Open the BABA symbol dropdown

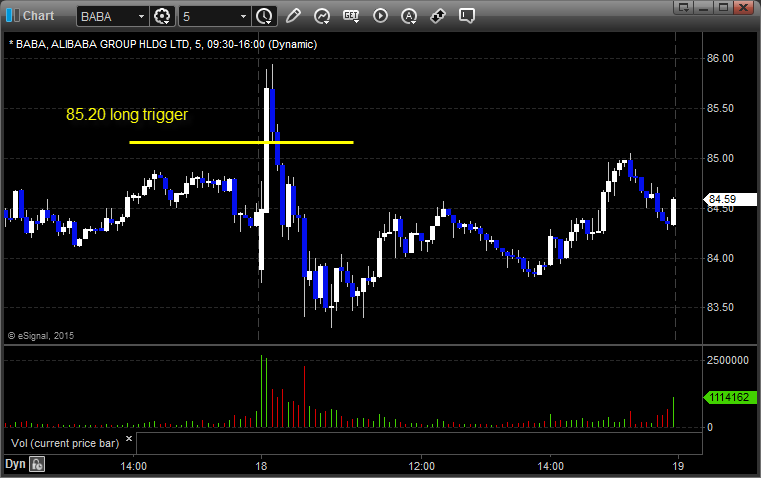pyautogui.click(x=141, y=16)
